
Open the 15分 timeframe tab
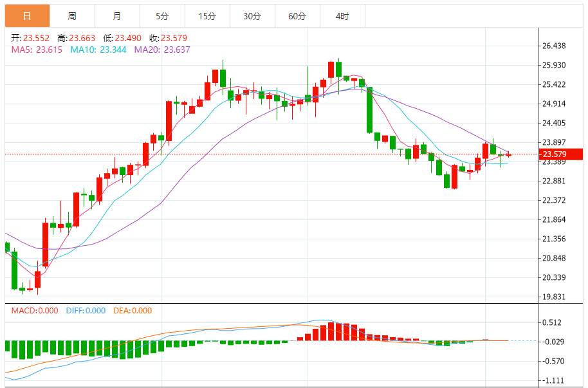[x=207, y=16]
